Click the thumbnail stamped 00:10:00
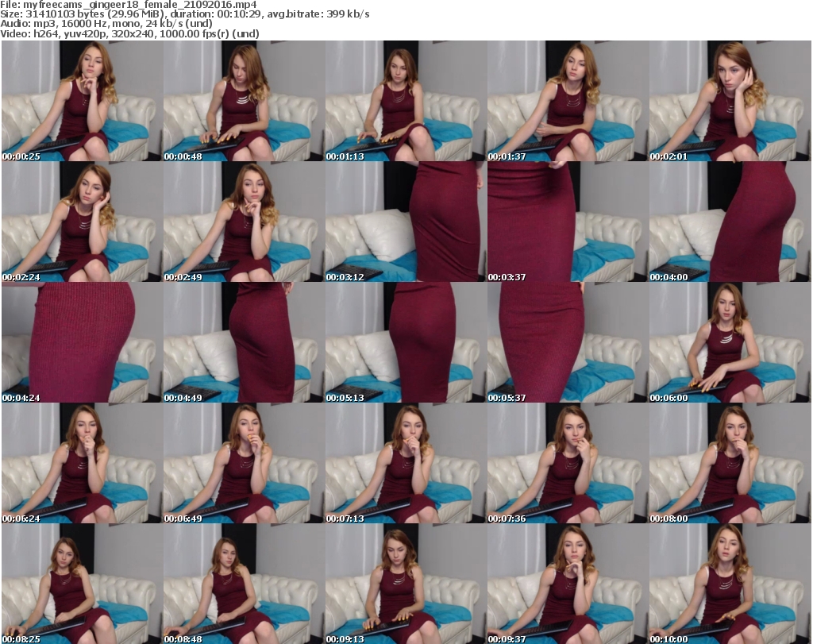 [x=730, y=584]
